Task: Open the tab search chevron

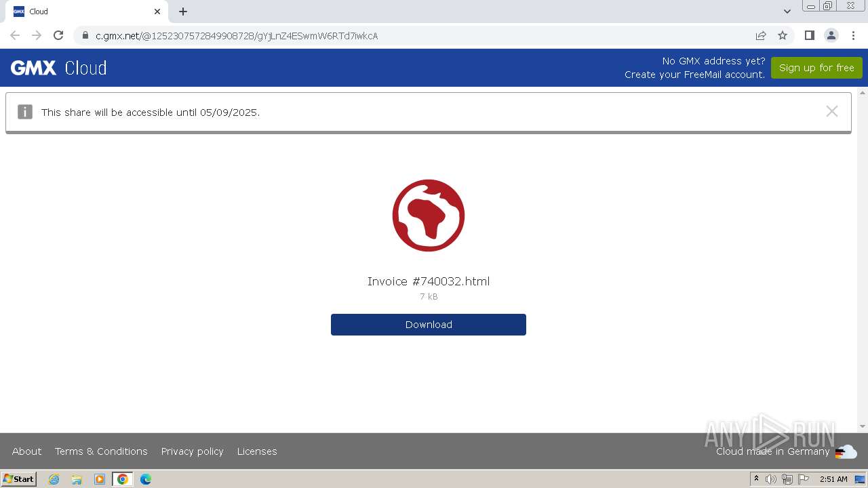Action: click(x=787, y=12)
